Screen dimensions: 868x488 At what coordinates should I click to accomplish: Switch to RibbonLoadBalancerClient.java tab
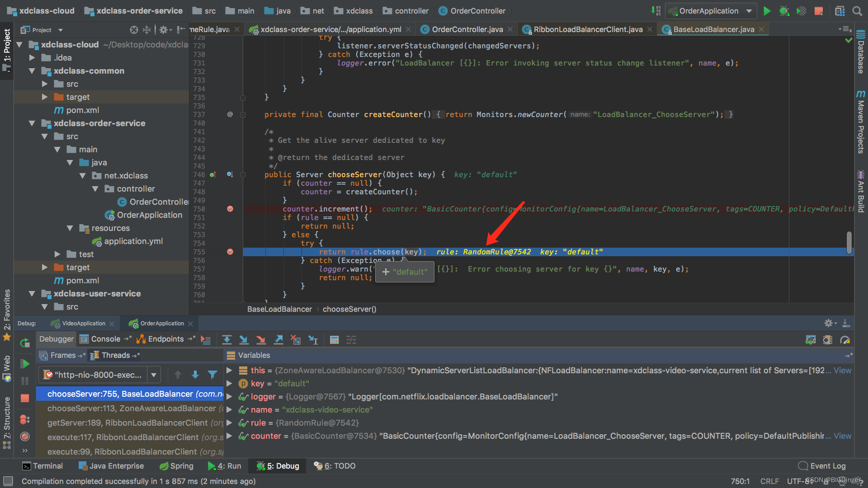tap(588, 29)
